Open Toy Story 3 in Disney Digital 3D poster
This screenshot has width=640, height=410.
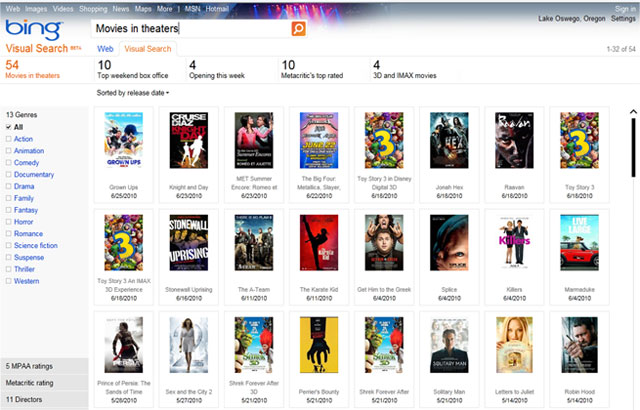pyautogui.click(x=384, y=140)
